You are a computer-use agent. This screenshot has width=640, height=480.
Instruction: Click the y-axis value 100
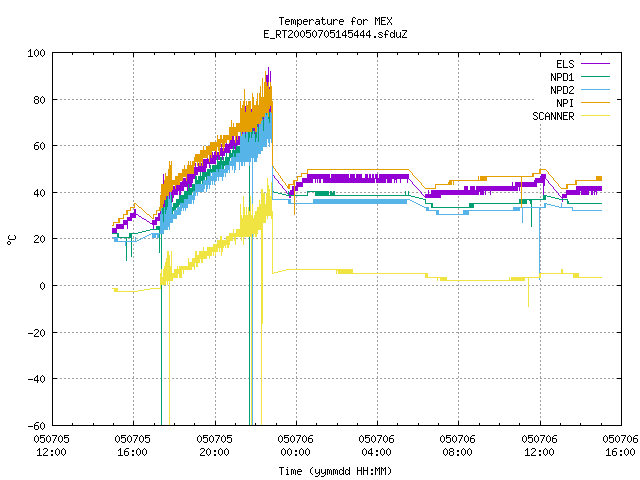click(36, 53)
